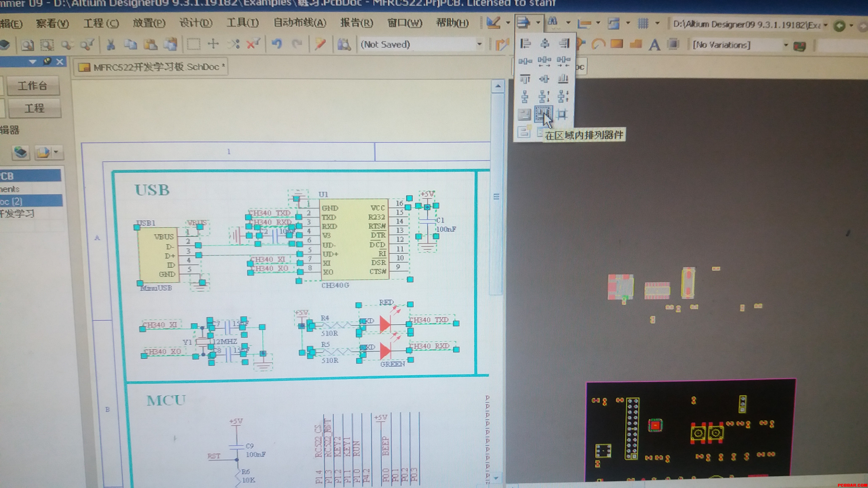This screenshot has width=868, height=488.
Task: Click Distribute Vertically in alignment popup
Action: pyautogui.click(x=525, y=97)
